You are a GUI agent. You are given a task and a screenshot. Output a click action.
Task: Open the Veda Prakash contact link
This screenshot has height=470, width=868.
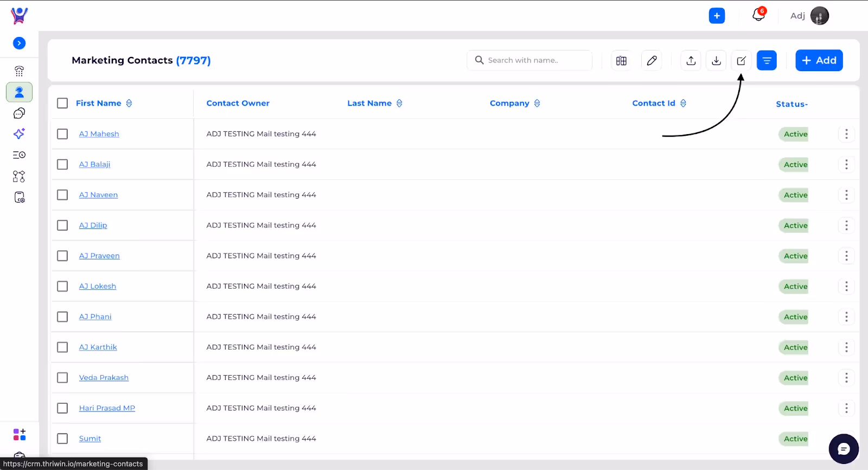click(104, 377)
